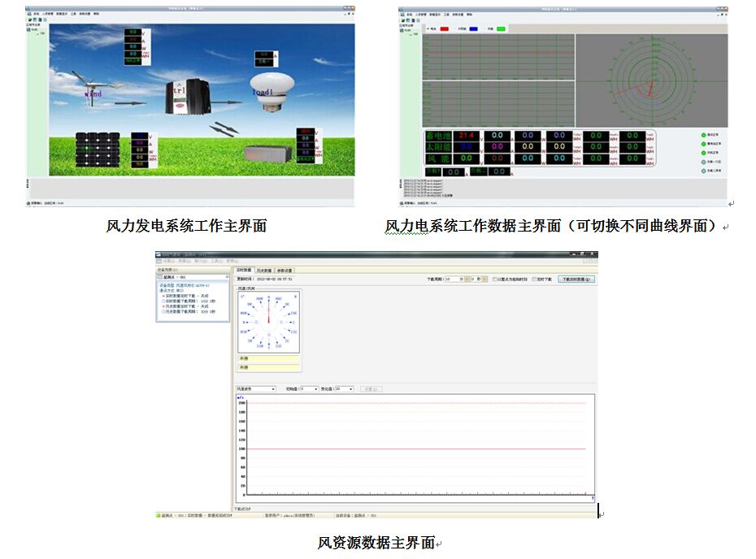The image size is (756, 559).
Task: Toggle the 定时下载 checkbox
Action: pos(534,279)
